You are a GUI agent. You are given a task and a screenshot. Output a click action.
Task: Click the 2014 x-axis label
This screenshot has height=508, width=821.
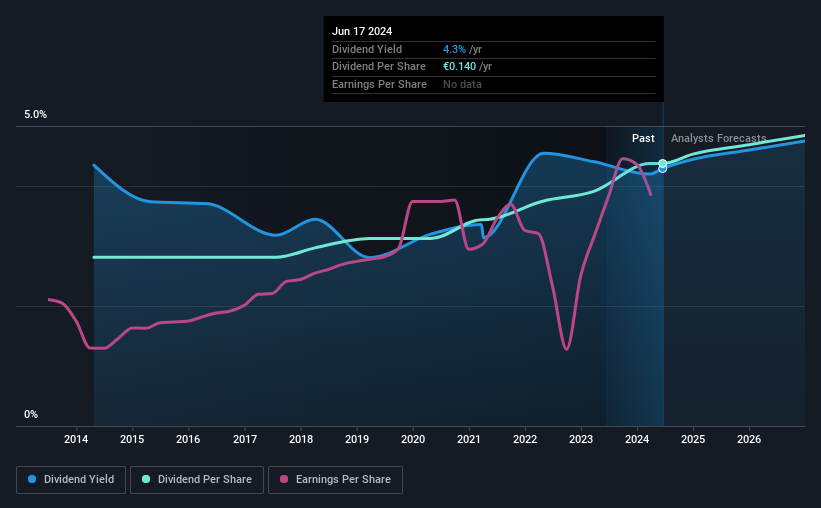click(x=76, y=439)
